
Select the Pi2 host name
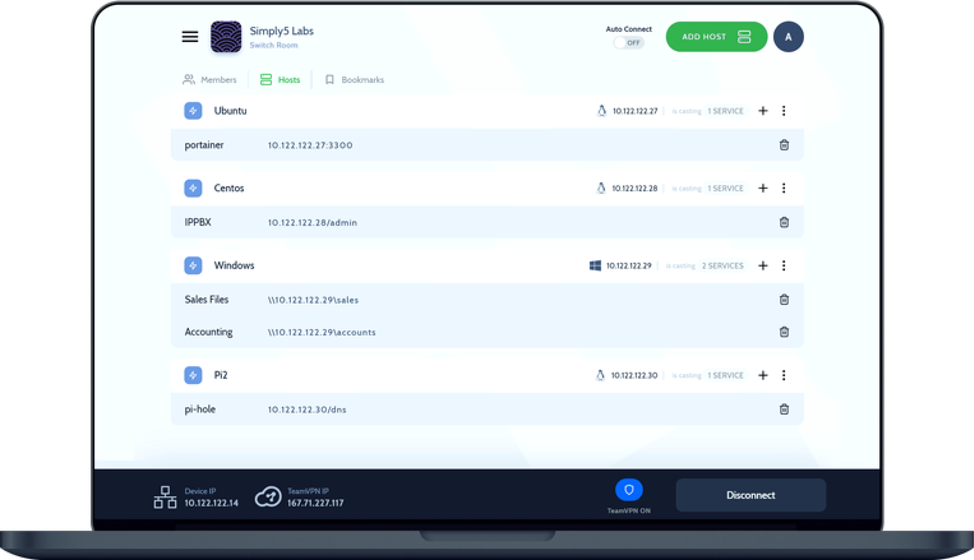(x=220, y=375)
